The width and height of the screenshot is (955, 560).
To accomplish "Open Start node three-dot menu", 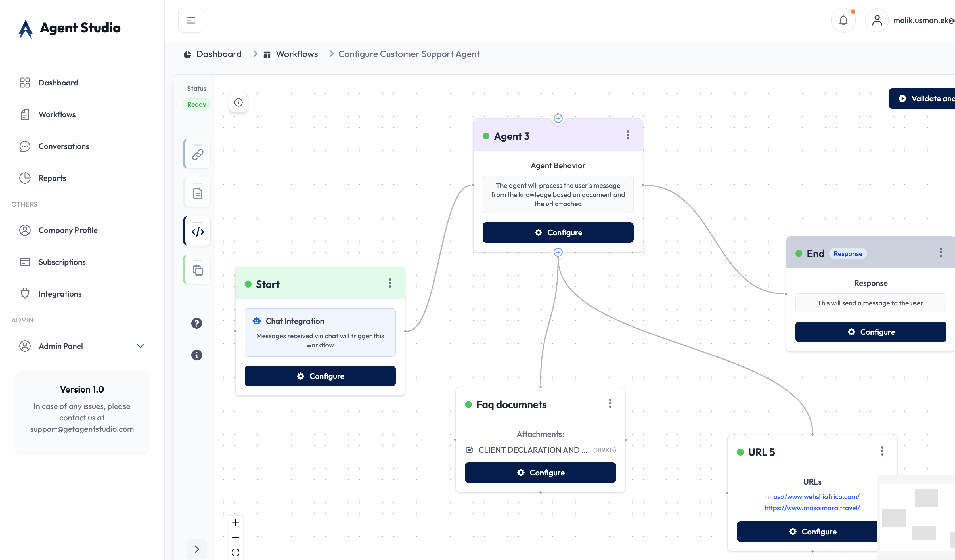I will tap(389, 283).
